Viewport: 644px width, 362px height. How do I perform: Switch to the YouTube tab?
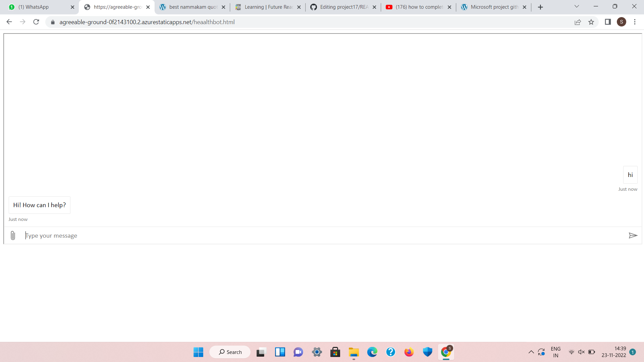point(416,7)
